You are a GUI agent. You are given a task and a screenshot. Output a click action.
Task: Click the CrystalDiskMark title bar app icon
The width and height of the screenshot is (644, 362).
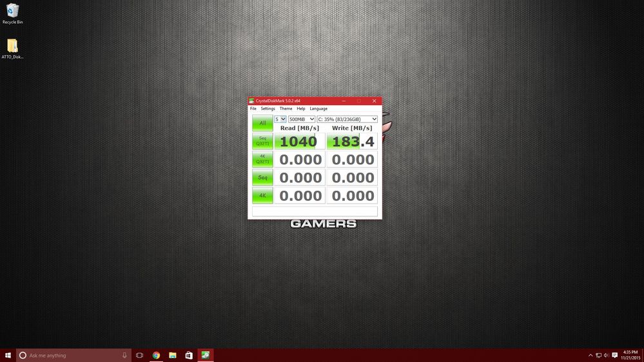[x=251, y=100]
